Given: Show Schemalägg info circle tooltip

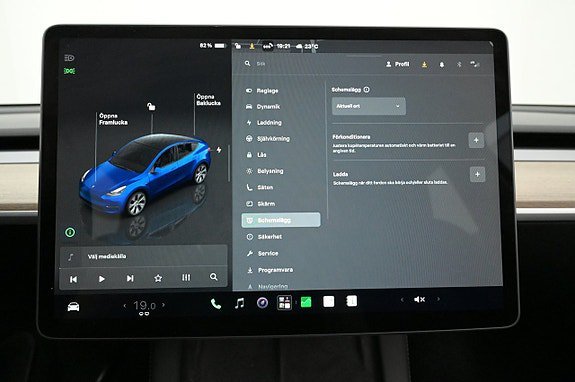Looking at the screenshot, I should tap(366, 89).
